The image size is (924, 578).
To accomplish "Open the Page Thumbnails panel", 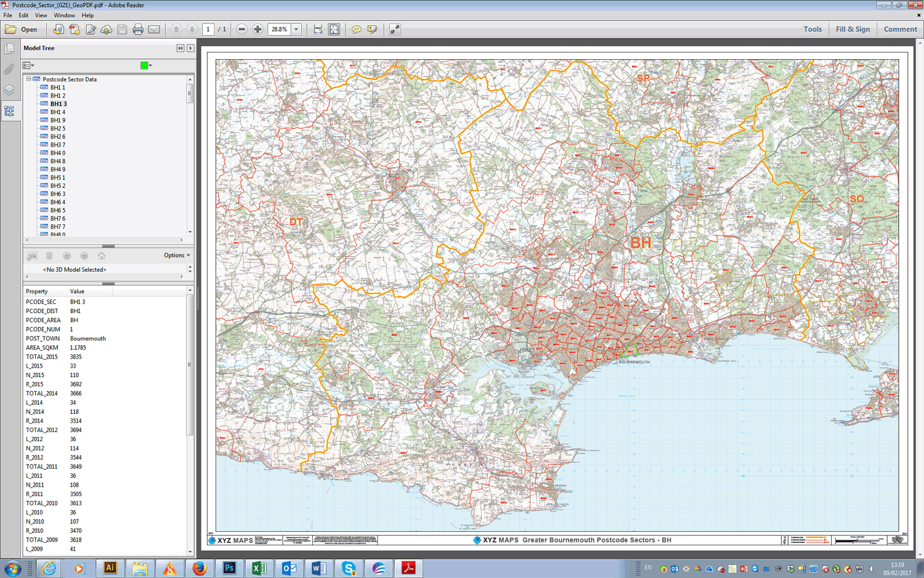I will coord(9,49).
